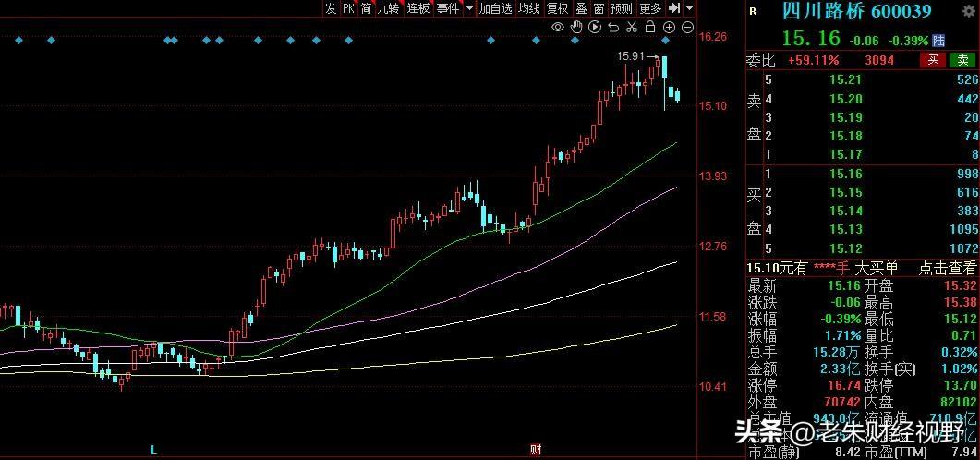The image size is (980, 460).
Task: Select sell level 2 price 15.18
Action: [x=846, y=136]
